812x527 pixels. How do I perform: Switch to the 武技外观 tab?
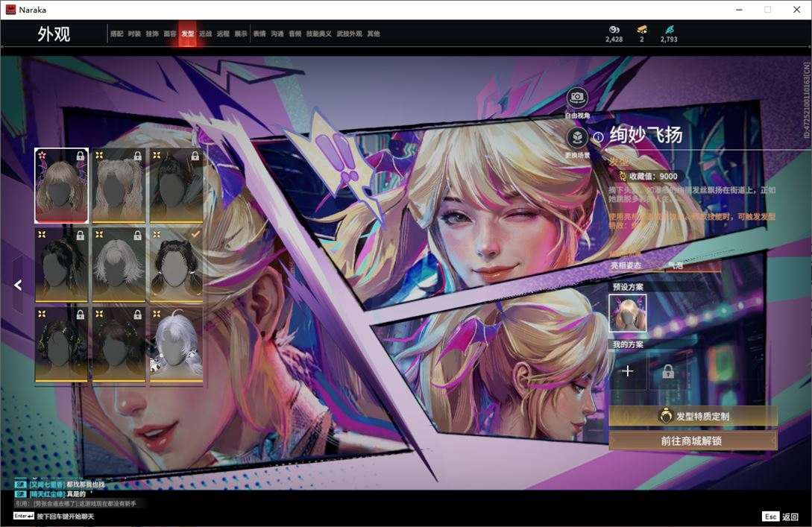click(350, 34)
